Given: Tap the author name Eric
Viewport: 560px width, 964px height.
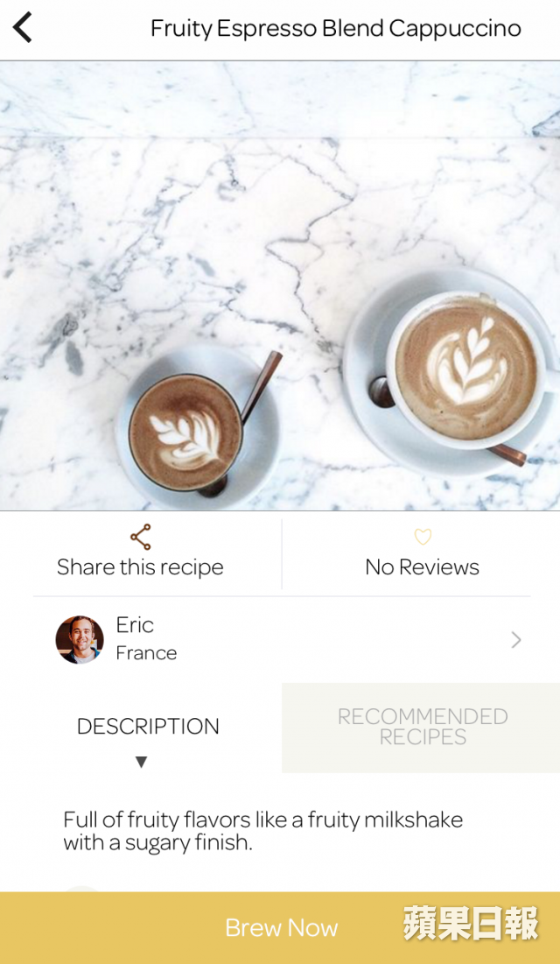Looking at the screenshot, I should tap(135, 624).
